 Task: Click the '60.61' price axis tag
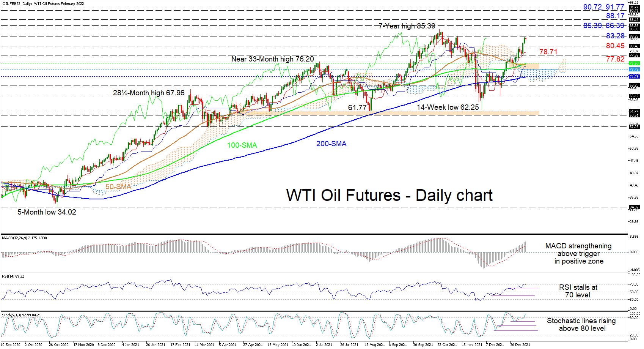point(634,115)
